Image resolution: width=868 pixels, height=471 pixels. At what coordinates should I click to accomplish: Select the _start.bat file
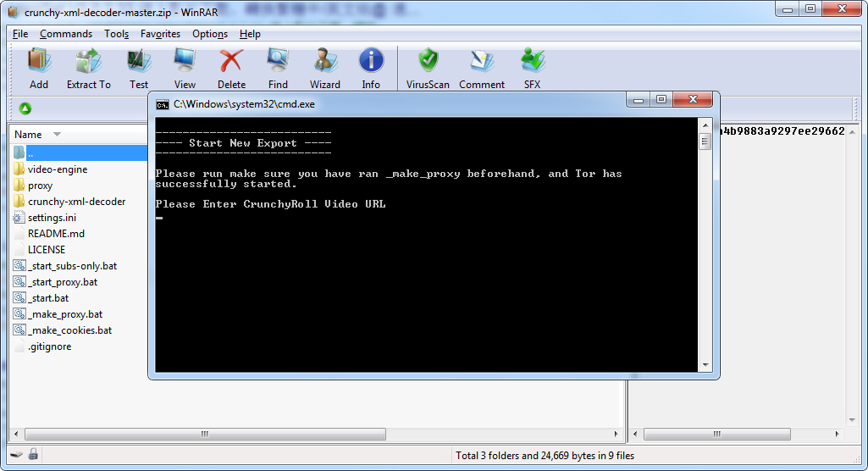48,298
